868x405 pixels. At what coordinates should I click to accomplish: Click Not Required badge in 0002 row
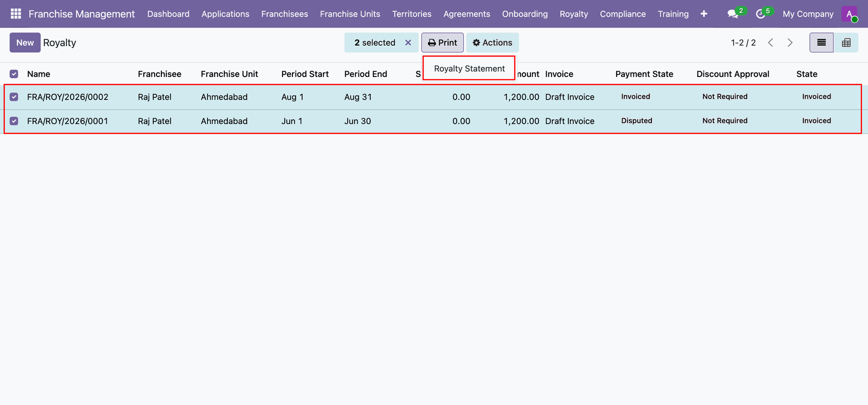click(x=725, y=96)
